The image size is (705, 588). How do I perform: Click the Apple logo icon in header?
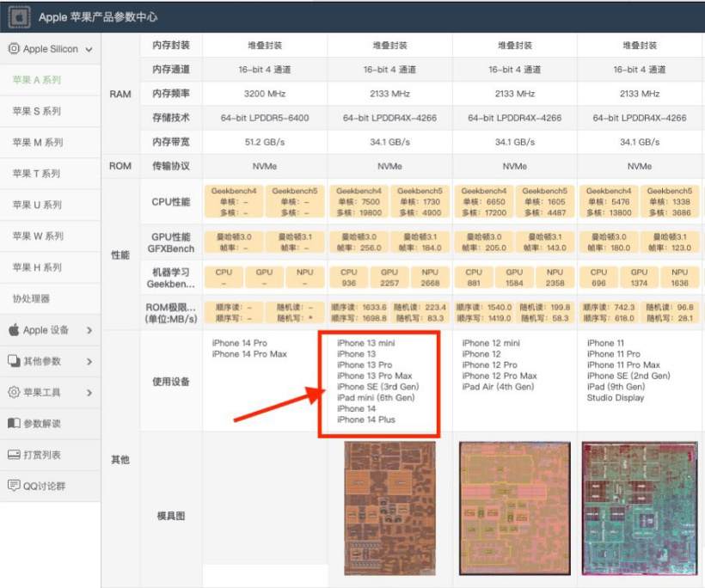[x=18, y=17]
